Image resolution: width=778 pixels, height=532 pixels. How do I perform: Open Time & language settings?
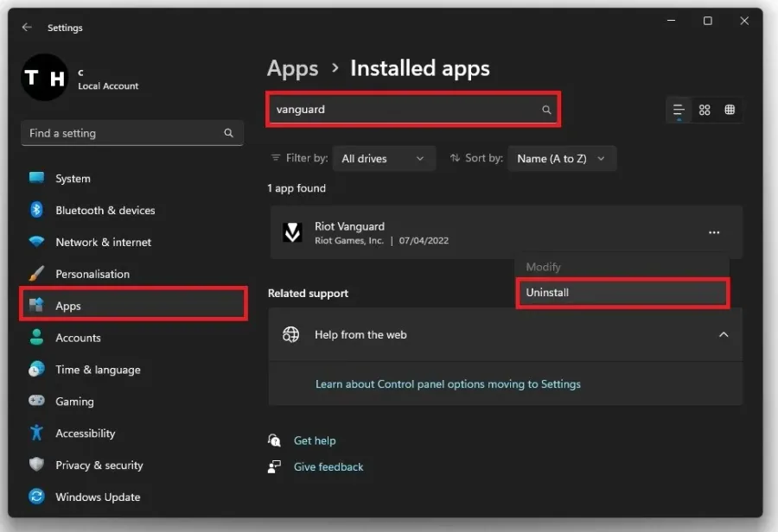pos(133,370)
